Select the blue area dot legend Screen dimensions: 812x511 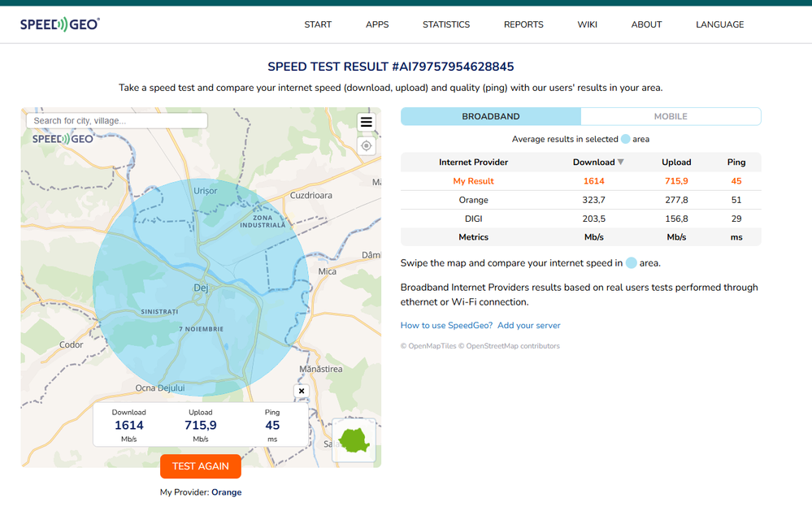coord(626,139)
